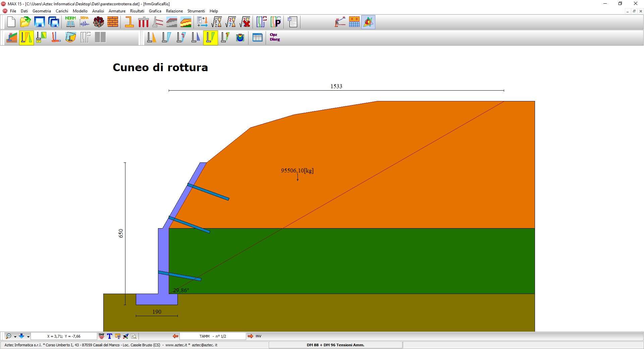
Task: Toggle the active colorful triangle view button
Action: (368, 22)
